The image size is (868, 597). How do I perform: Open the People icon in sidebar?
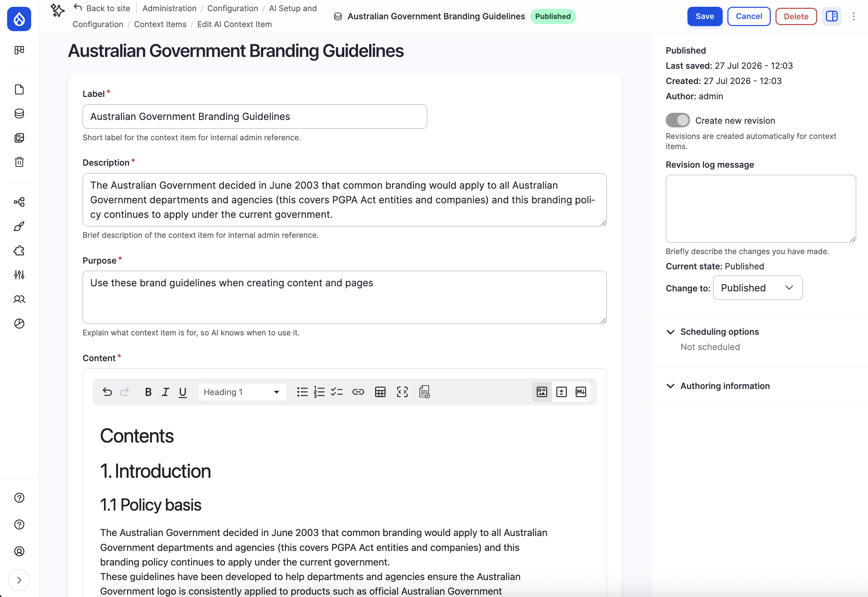tap(19, 299)
